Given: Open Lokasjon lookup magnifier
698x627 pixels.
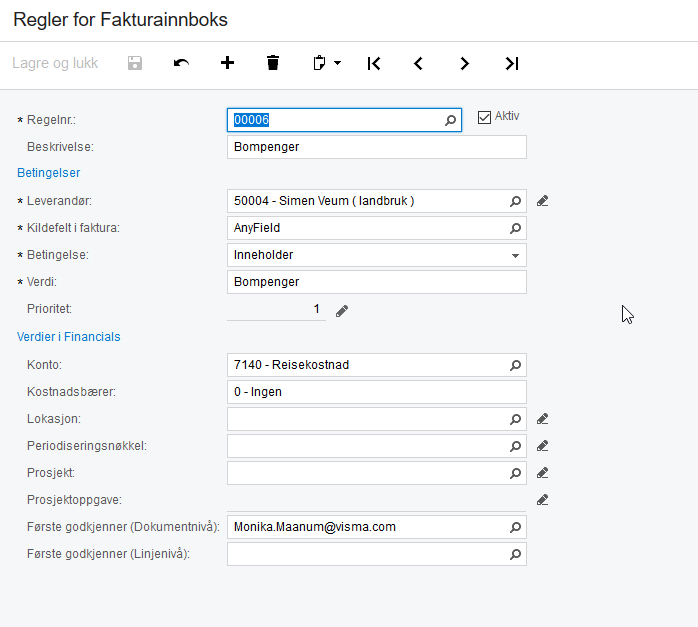Looking at the screenshot, I should pyautogui.click(x=515, y=419).
